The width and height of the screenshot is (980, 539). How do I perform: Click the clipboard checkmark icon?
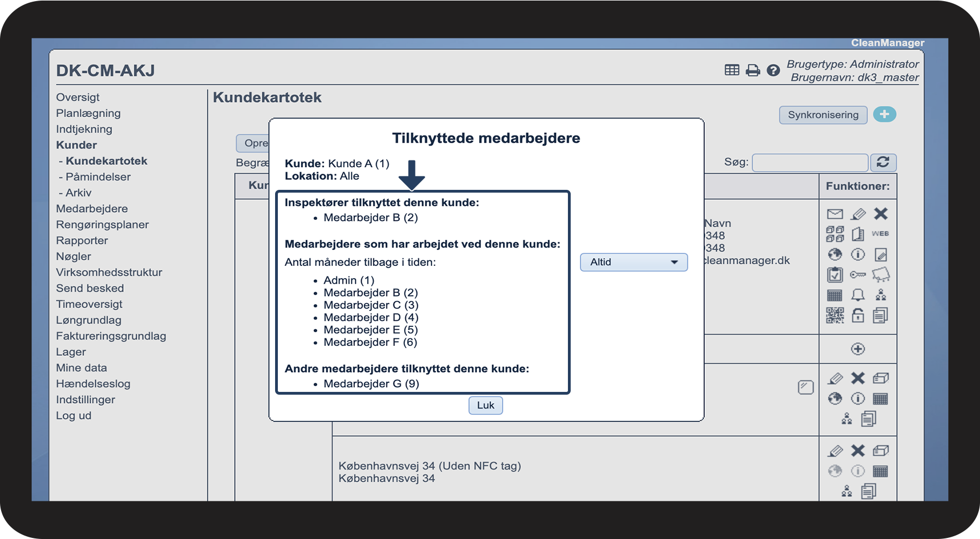pyautogui.click(x=835, y=275)
